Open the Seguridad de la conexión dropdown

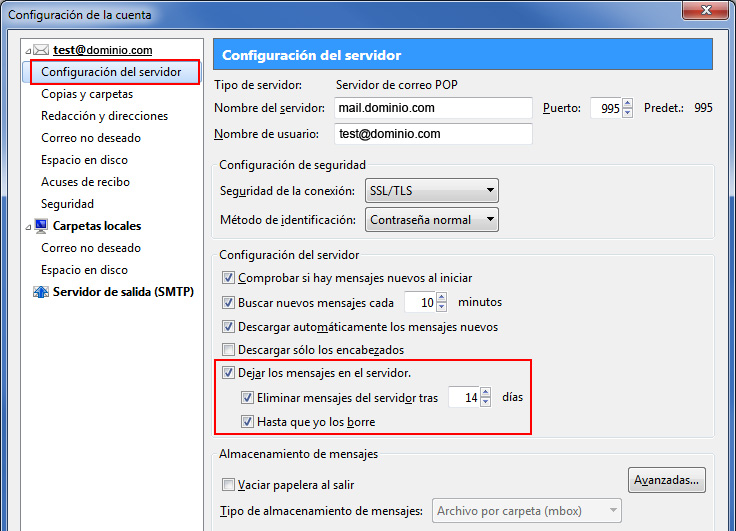(433, 190)
